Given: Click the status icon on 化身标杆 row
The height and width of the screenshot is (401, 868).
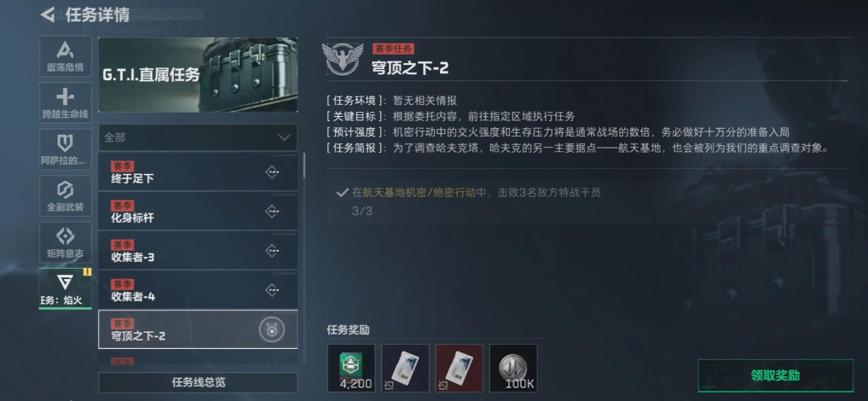Looking at the screenshot, I should pyautogui.click(x=272, y=211).
